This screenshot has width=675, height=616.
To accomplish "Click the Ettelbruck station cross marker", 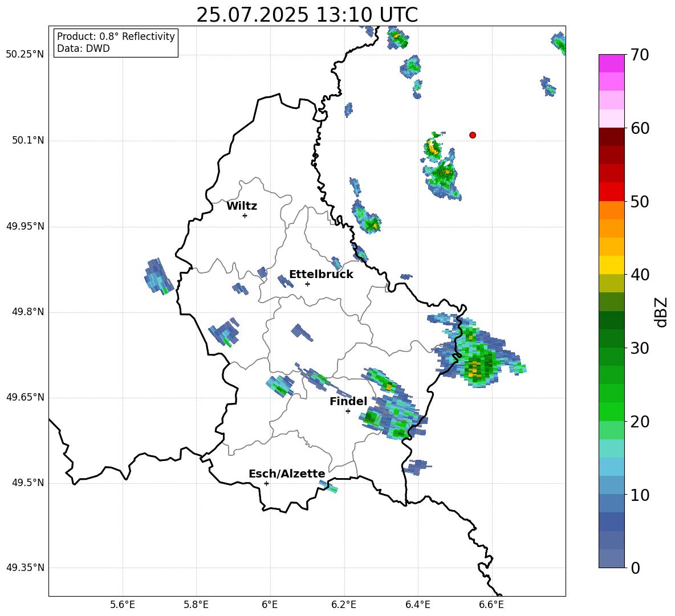I will [307, 284].
